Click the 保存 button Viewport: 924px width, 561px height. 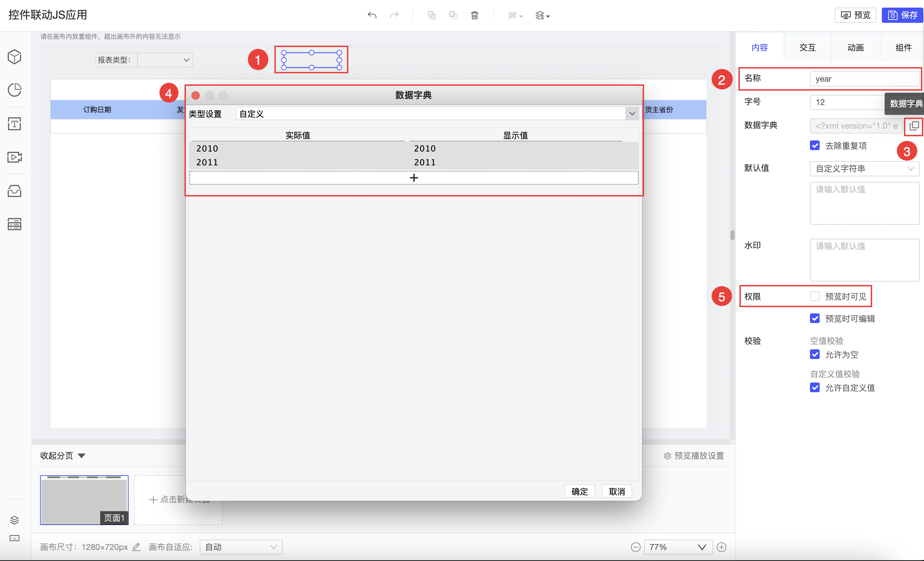[902, 15]
